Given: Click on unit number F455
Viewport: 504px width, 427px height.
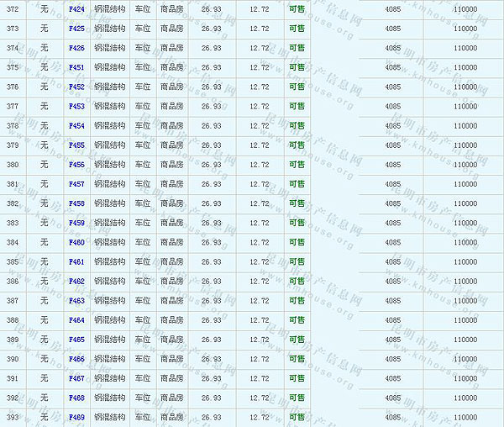Looking at the screenshot, I should 76,145.
